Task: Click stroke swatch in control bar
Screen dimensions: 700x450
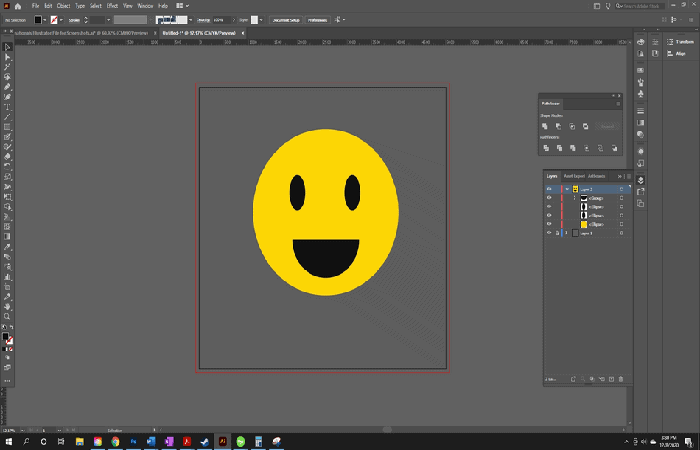Action: (x=54, y=20)
